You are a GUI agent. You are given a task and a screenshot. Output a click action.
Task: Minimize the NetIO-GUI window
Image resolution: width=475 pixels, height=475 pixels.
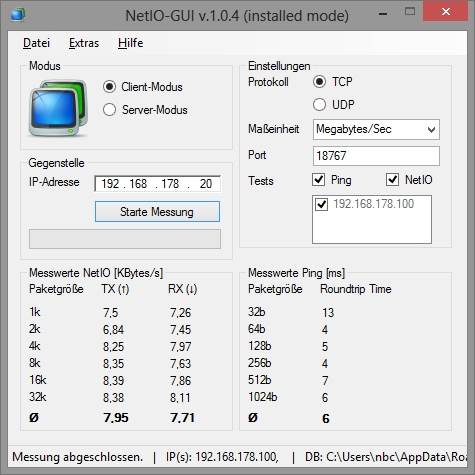tap(383, 14)
